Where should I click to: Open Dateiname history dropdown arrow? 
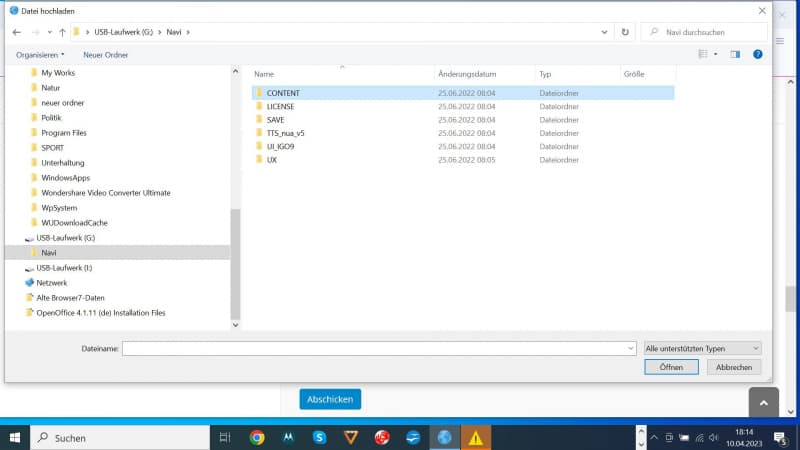pyautogui.click(x=631, y=348)
